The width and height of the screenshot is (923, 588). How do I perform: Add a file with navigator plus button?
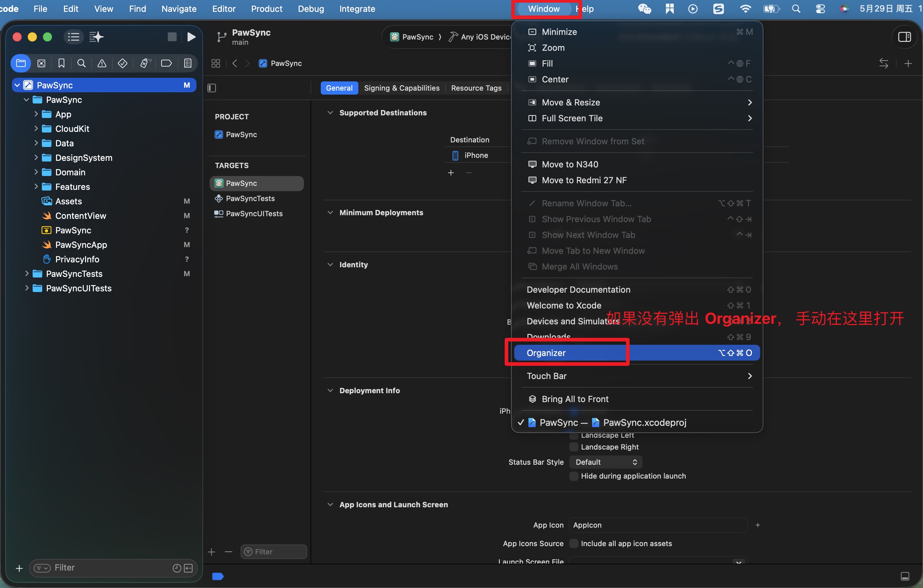pos(19,568)
